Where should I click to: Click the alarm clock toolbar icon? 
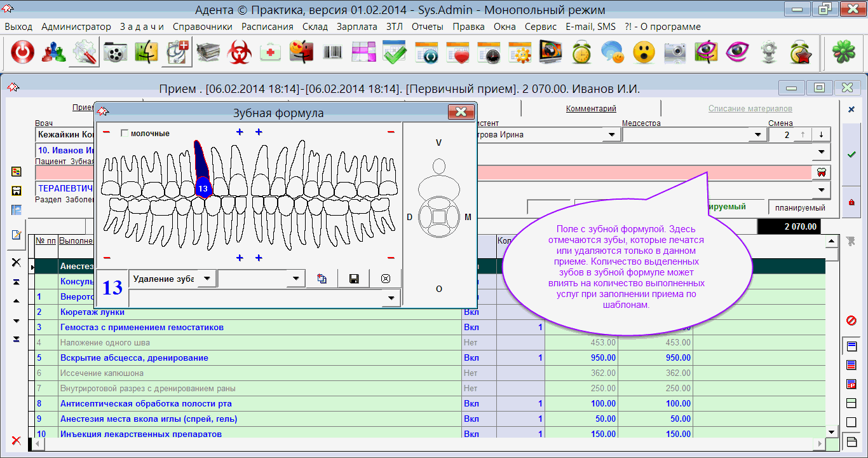click(x=581, y=53)
